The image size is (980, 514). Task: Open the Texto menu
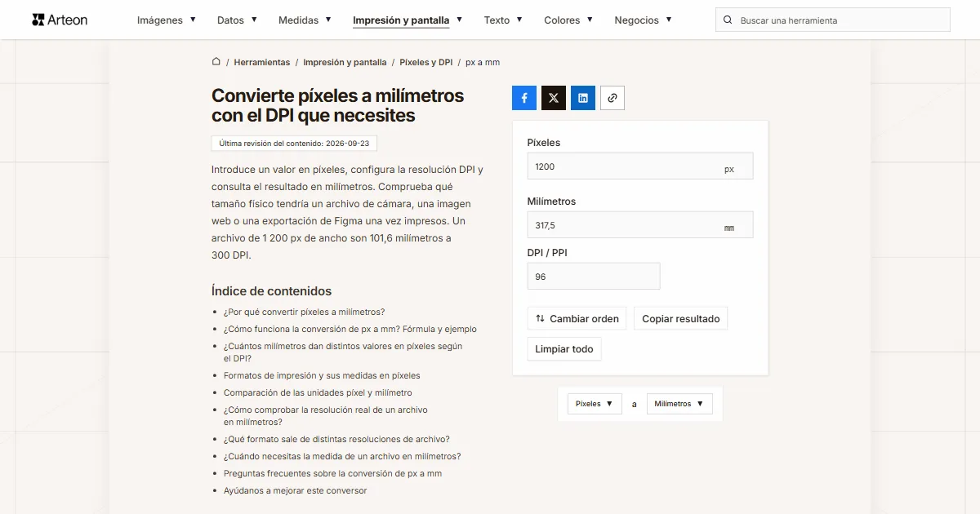[x=503, y=20]
